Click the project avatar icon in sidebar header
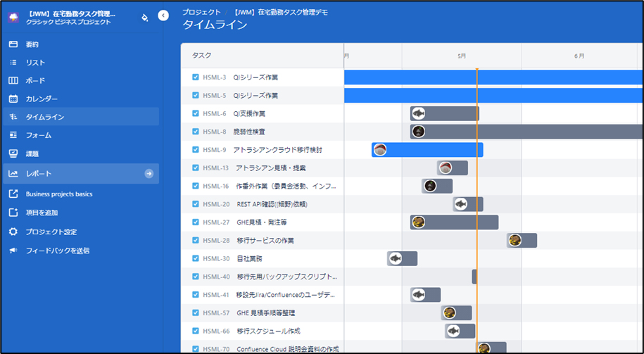This screenshot has height=354, width=644. [x=13, y=18]
